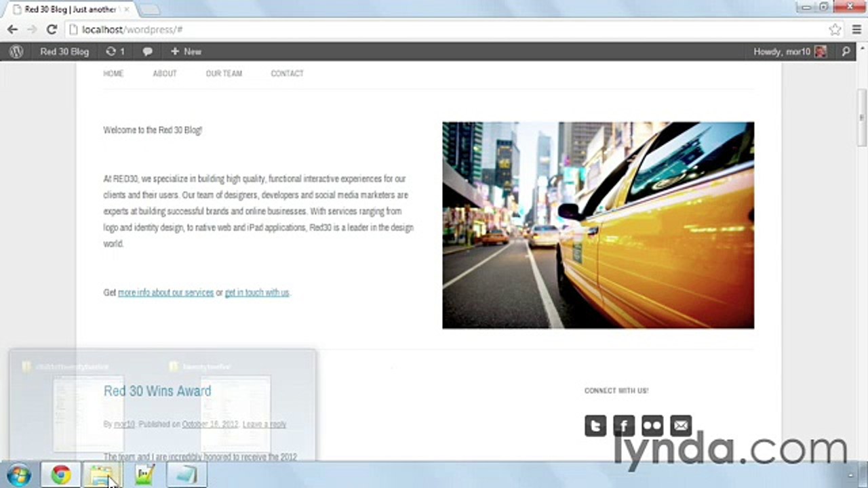The height and width of the screenshot is (488, 868).
Task: Follow the 'more info about our services' link
Action: coord(166,293)
